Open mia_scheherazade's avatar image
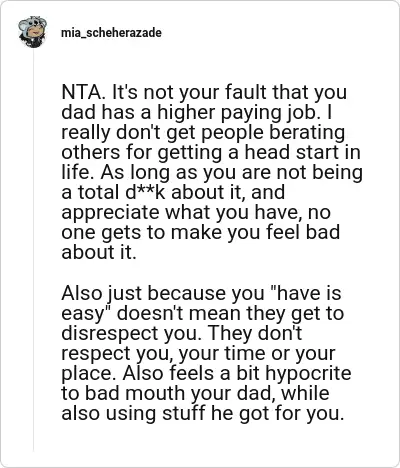Viewport: 400px width, 468px height. point(33,32)
